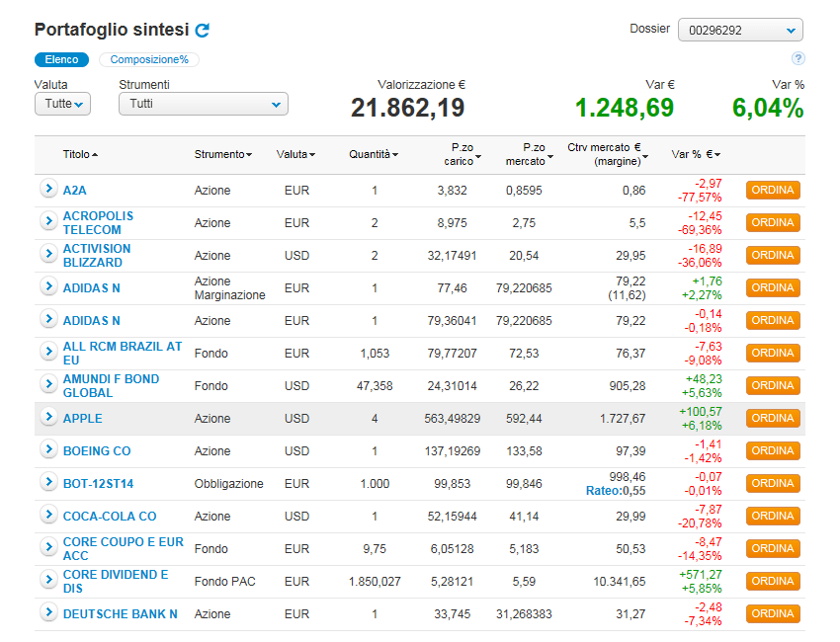This screenshot has width=840, height=642.
Task: Open the AMUNDI F BOND GLOBAL link
Action: [111, 386]
